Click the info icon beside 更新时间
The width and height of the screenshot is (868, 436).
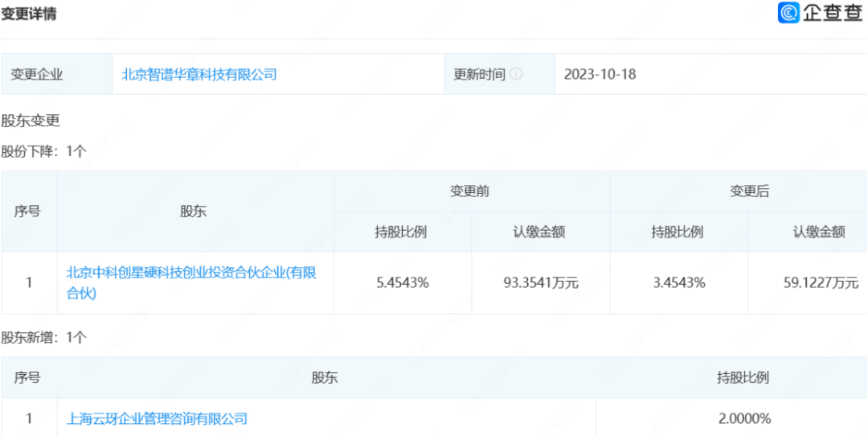point(516,74)
